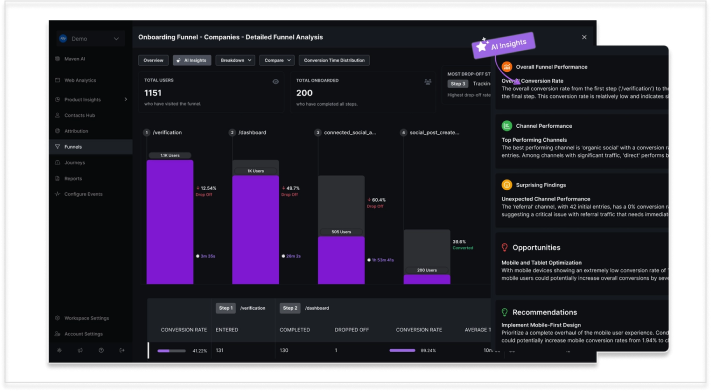Click the Mobile and Tablet Optimization heading

[541, 263]
